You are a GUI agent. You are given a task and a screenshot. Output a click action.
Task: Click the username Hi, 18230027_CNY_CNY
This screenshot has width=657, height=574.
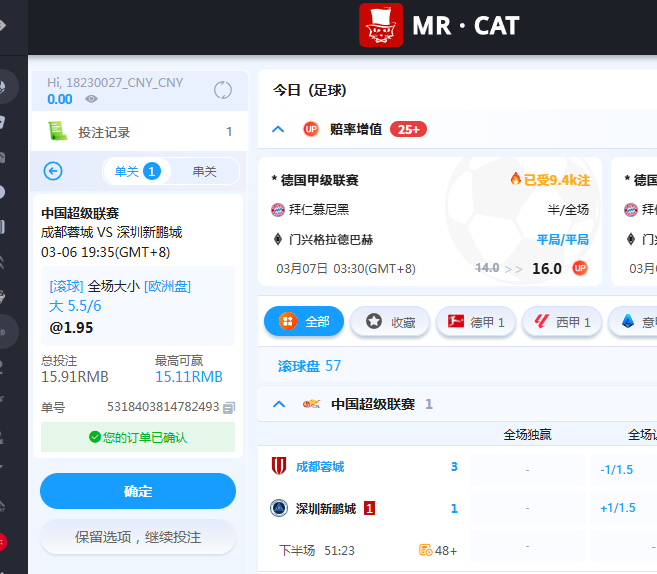pyautogui.click(x=115, y=83)
